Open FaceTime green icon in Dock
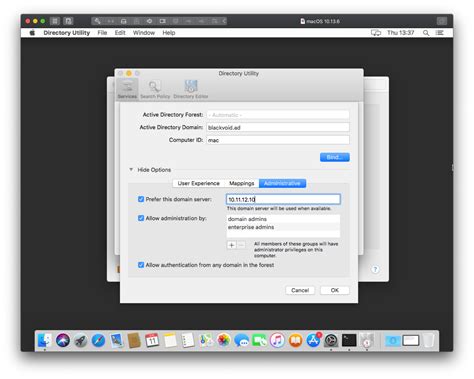 259,340
